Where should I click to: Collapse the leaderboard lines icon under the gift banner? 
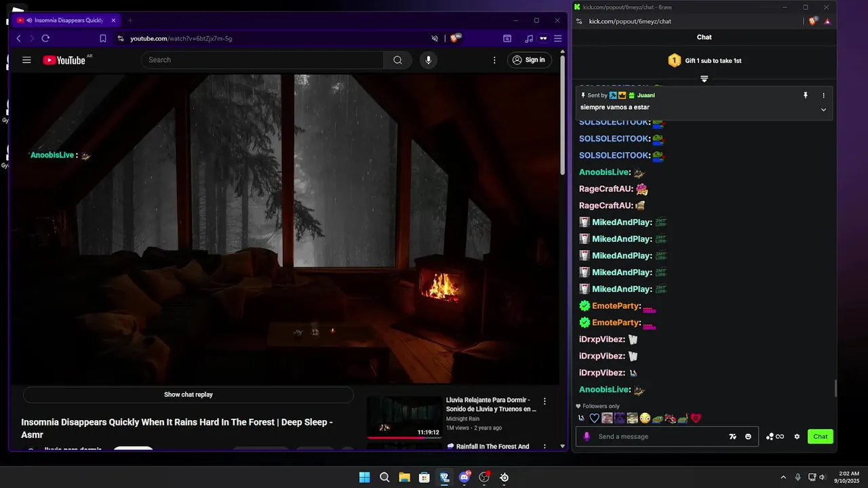coord(704,79)
